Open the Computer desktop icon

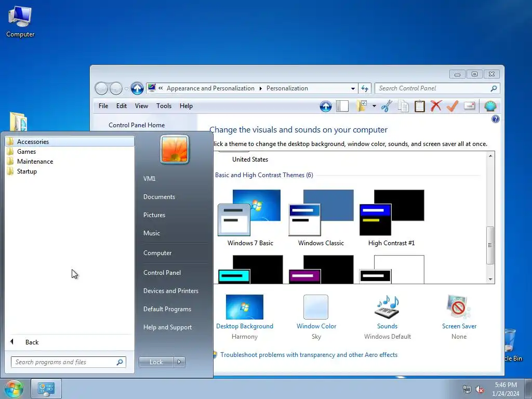20,22
